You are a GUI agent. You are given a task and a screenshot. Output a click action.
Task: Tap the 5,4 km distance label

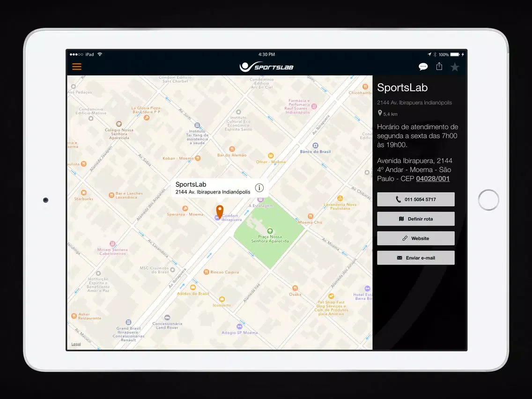[390, 114]
